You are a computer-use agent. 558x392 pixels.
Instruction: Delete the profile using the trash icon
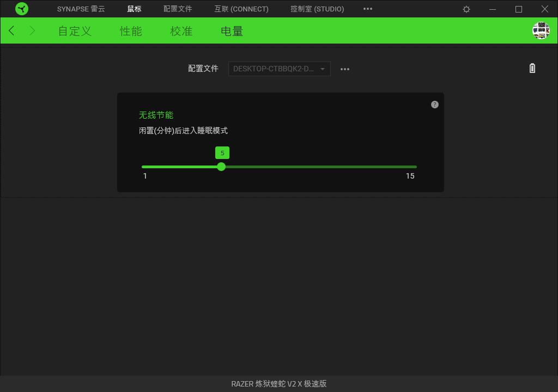tap(532, 68)
